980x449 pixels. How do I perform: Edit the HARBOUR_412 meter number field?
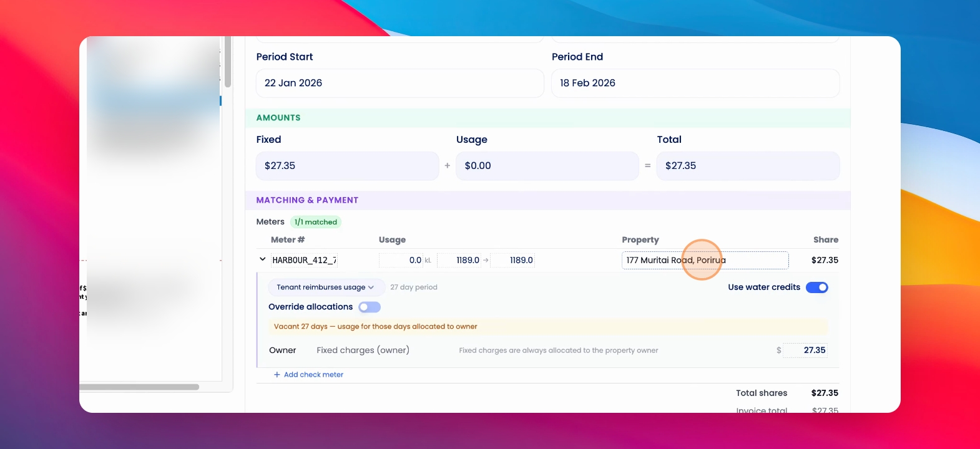[x=304, y=260]
